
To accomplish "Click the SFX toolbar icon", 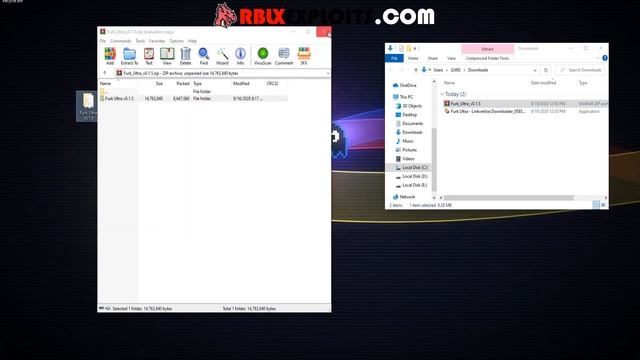I will click(304, 56).
